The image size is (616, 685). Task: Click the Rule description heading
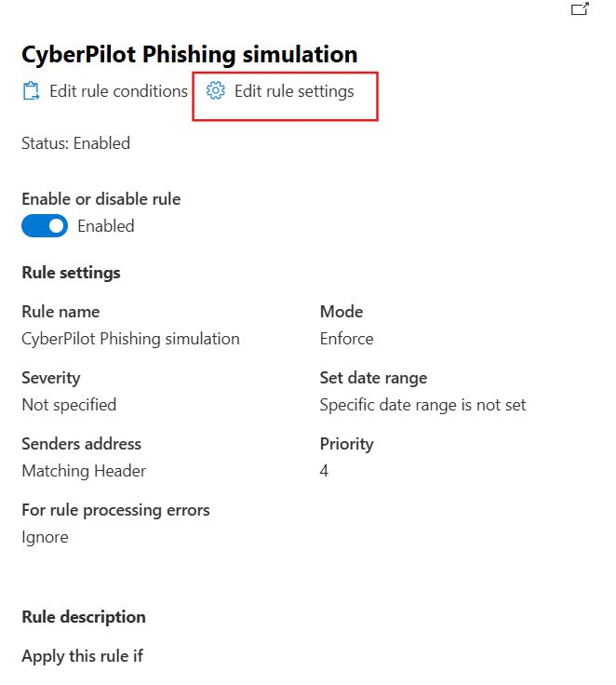[x=84, y=617]
